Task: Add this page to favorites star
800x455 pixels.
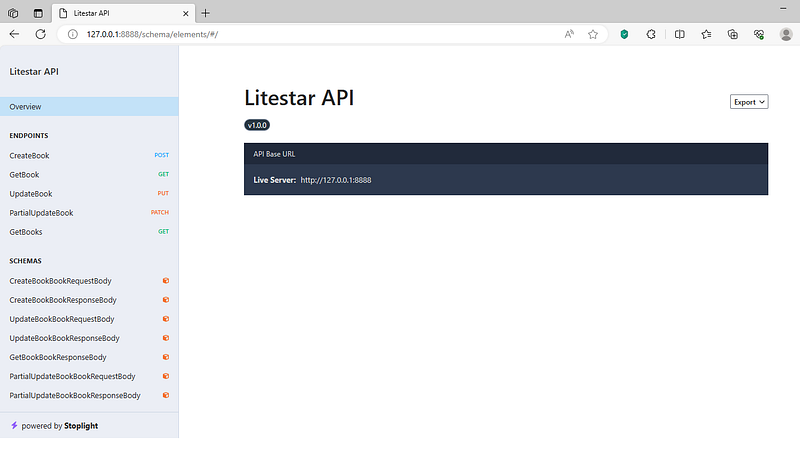Action: click(593, 34)
